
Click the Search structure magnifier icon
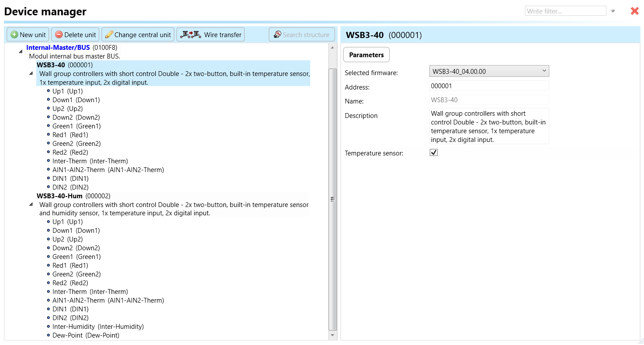pyautogui.click(x=277, y=34)
